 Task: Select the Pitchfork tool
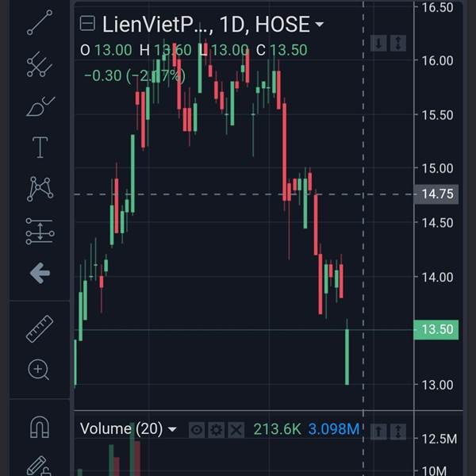[40, 64]
